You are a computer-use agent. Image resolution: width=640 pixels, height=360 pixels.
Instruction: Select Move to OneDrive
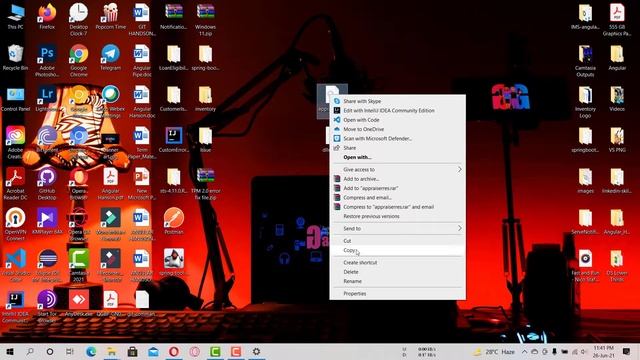(x=398, y=129)
